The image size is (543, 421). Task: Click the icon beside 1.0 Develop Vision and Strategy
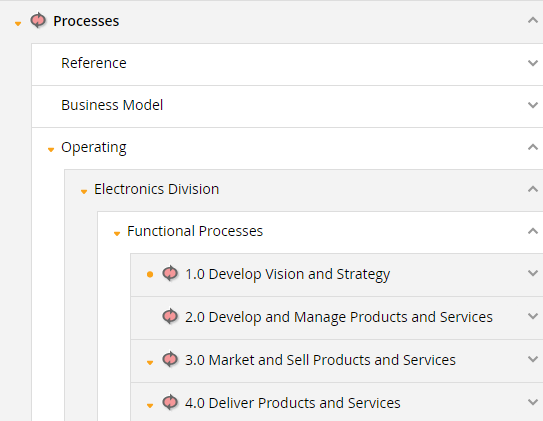pos(170,274)
